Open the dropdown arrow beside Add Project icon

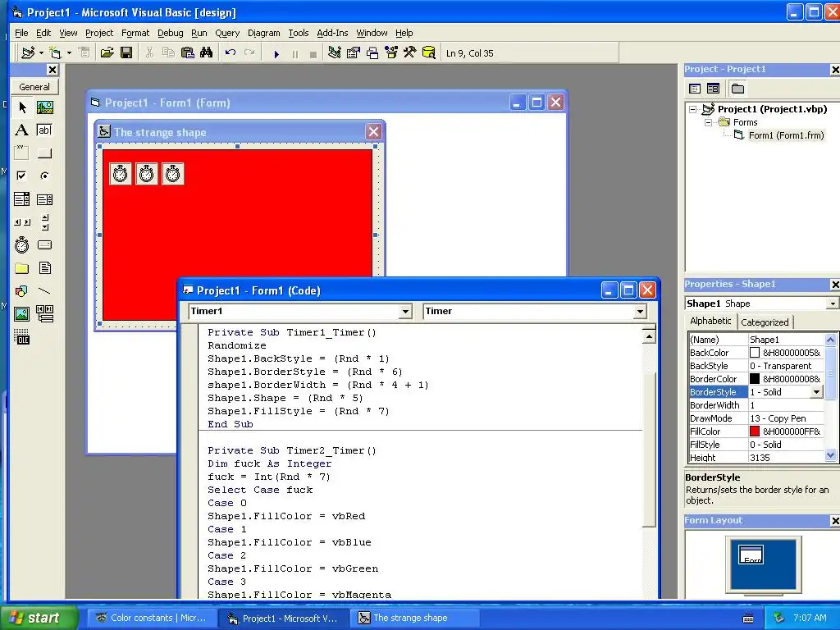(41, 52)
